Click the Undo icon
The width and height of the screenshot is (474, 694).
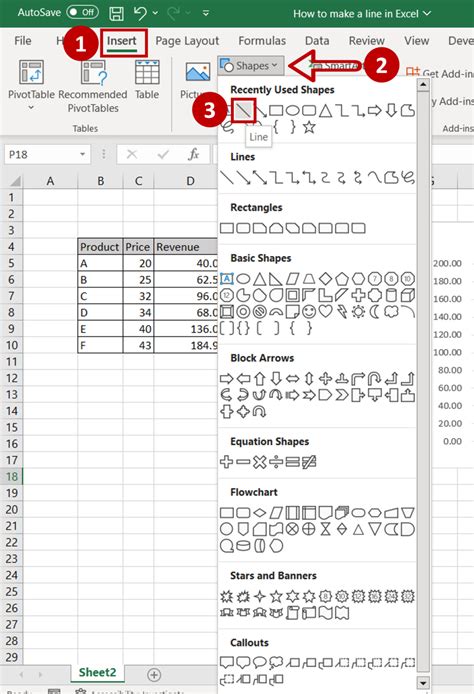[x=140, y=13]
